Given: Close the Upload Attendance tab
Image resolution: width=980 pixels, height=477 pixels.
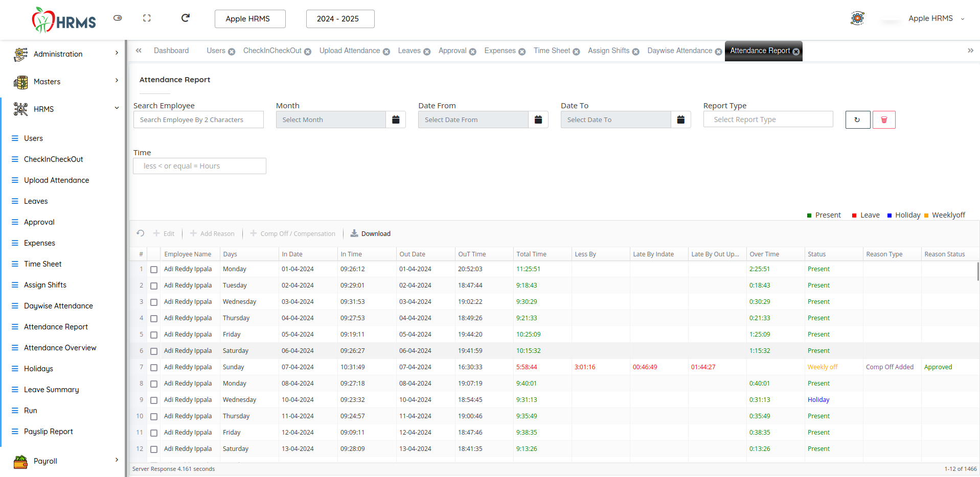Looking at the screenshot, I should 386,52.
